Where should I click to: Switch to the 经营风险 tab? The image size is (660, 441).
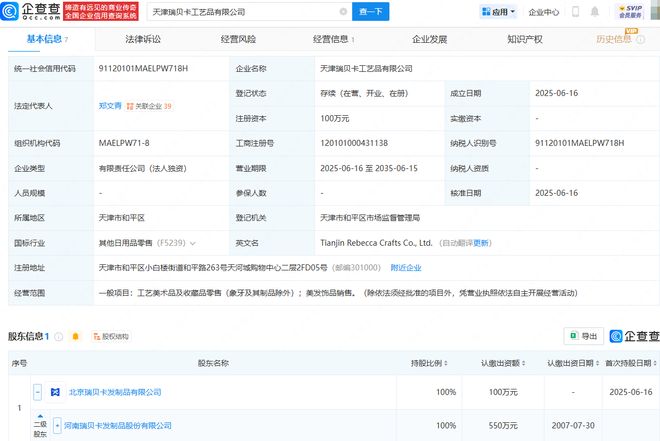238,39
